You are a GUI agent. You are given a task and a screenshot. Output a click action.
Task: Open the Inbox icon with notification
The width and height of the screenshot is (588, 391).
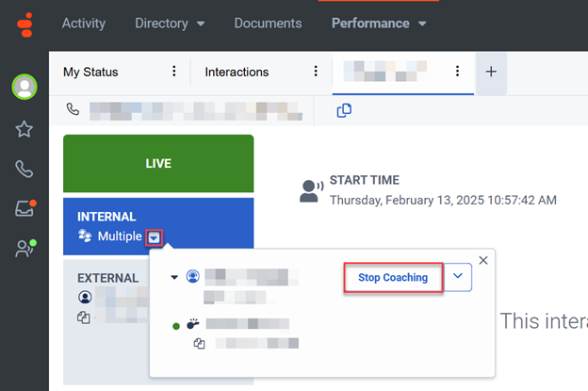(x=24, y=209)
